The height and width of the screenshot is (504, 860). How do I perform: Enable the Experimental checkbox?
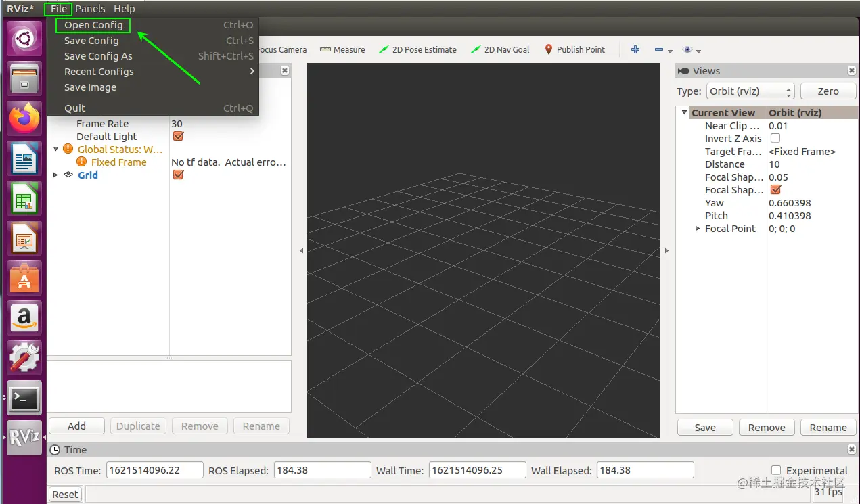[x=776, y=470]
